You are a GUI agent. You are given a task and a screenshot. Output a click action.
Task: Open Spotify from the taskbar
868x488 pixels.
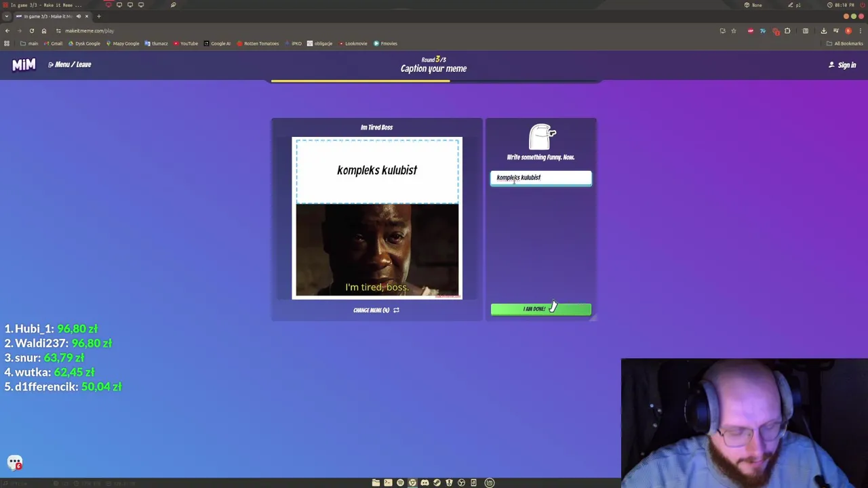[x=400, y=483]
